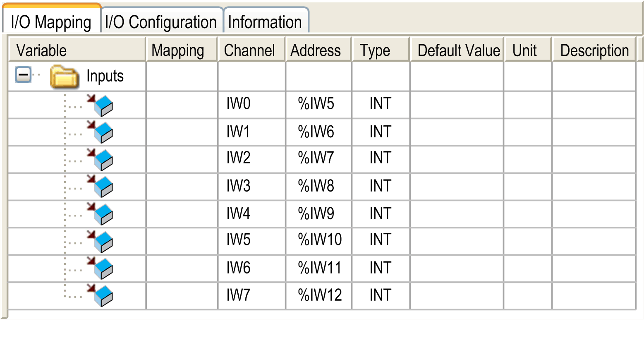
Task: Click the Inputs folder icon
Action: click(x=64, y=77)
